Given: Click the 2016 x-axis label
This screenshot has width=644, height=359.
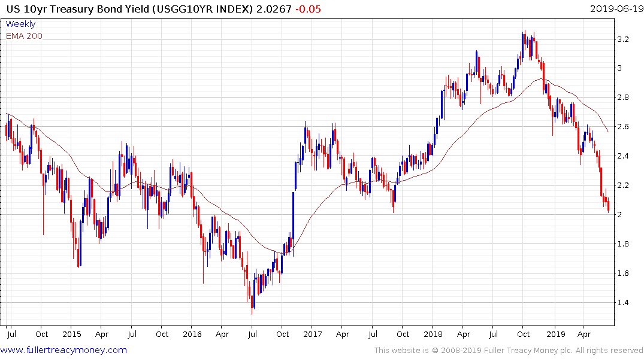Looking at the screenshot, I should pyautogui.click(x=192, y=334).
